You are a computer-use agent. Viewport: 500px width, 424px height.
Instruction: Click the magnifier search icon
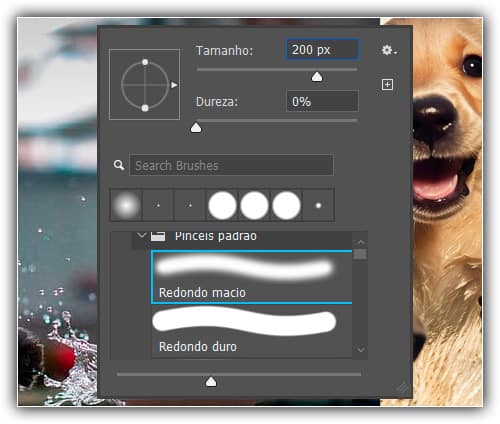(119, 165)
